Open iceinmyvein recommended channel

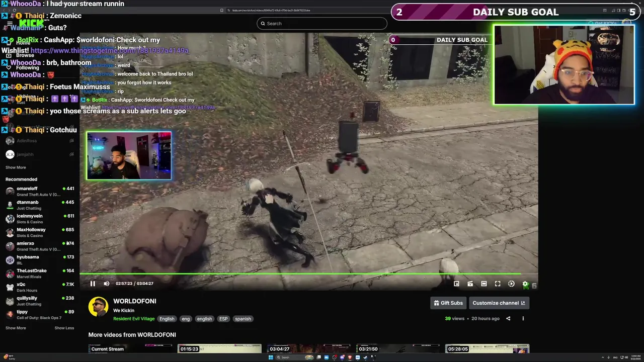pos(40,219)
